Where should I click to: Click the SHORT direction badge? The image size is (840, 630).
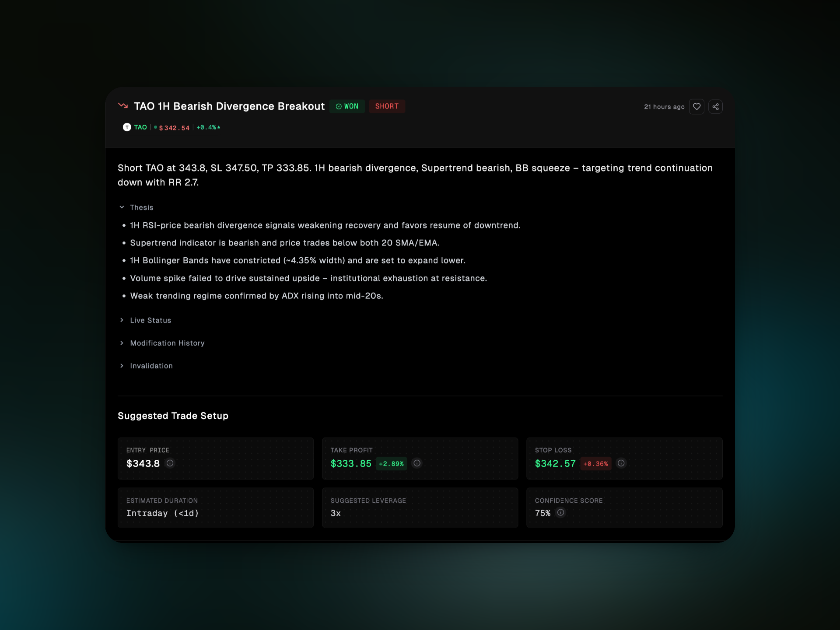point(387,106)
